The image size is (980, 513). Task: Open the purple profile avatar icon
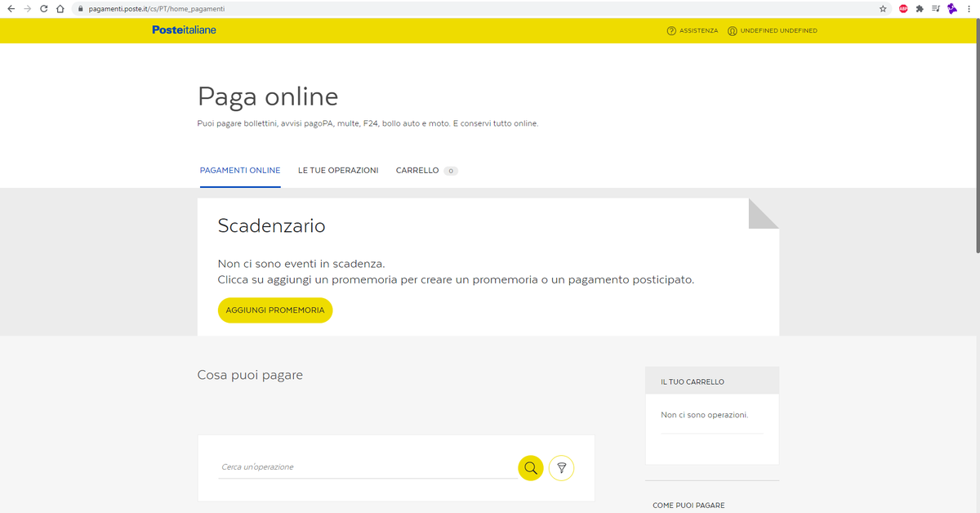952,9
